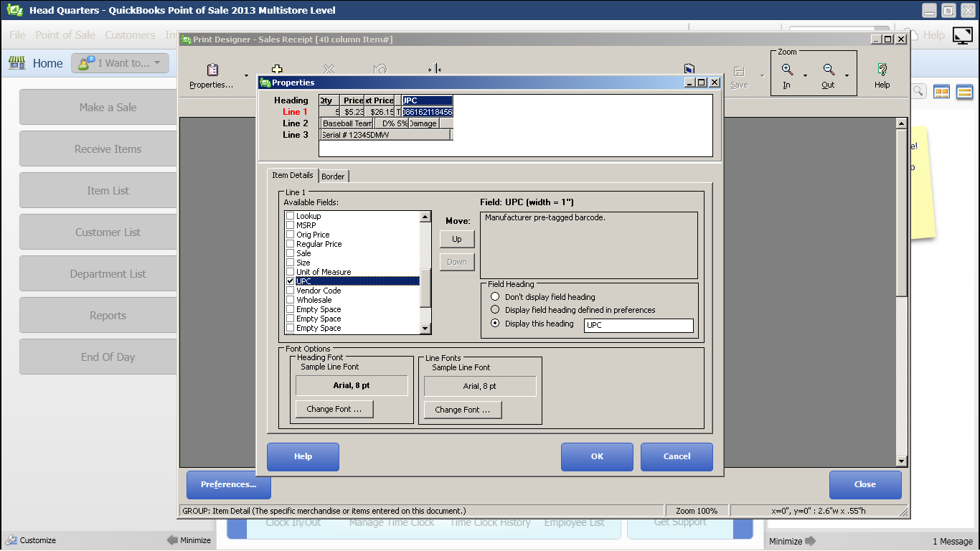Screen dimensions: 980x551
Task: Click the Move Up button
Action: [x=457, y=239]
